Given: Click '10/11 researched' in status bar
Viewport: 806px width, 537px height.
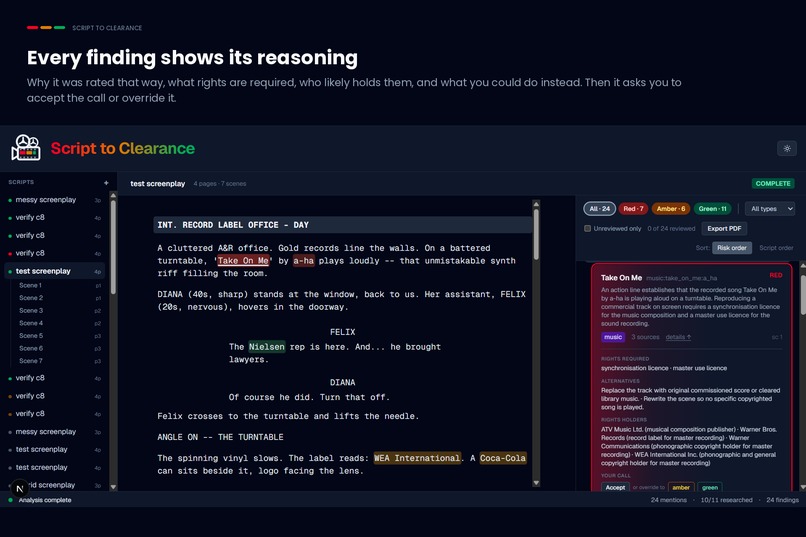Looking at the screenshot, I should 726,500.
